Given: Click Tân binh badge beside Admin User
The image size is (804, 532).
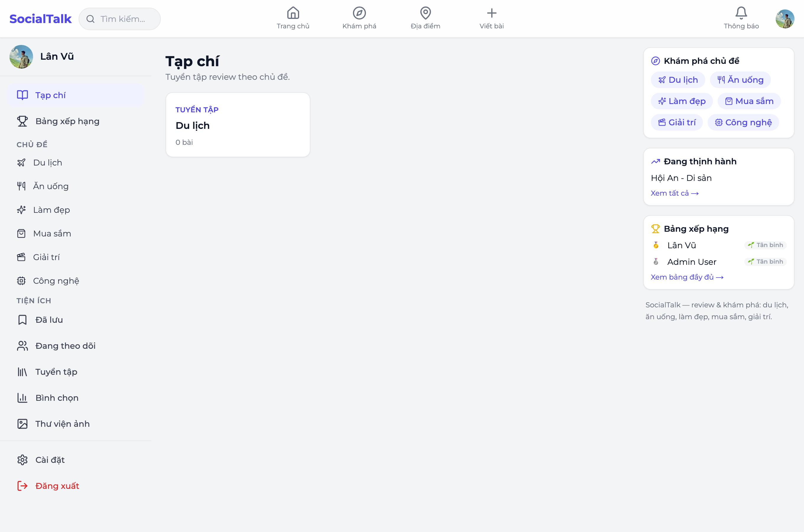Looking at the screenshot, I should (766, 262).
